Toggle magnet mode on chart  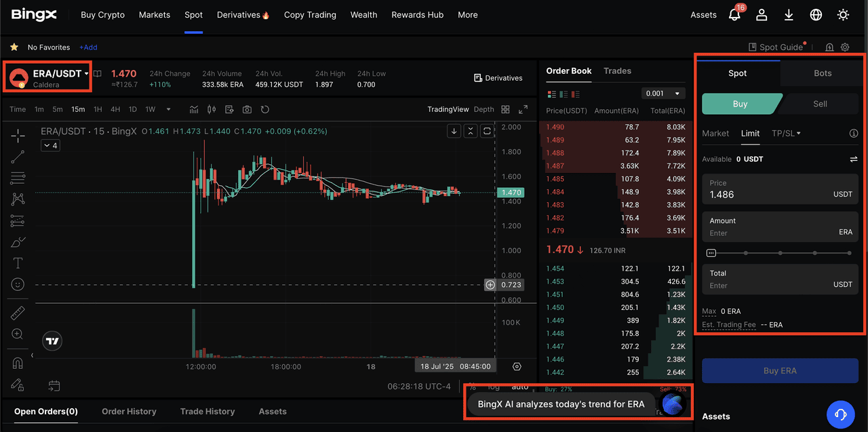click(x=18, y=363)
